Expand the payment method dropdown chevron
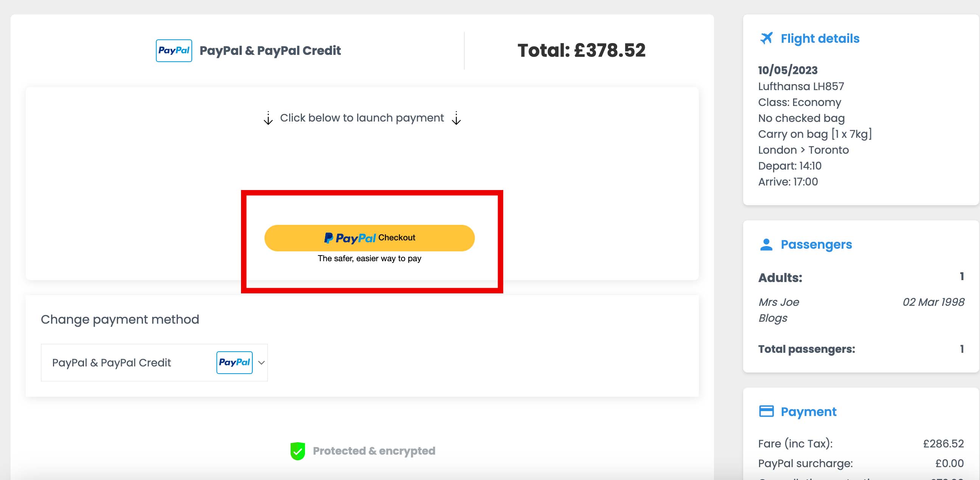Viewport: 980px width, 480px height. (261, 363)
